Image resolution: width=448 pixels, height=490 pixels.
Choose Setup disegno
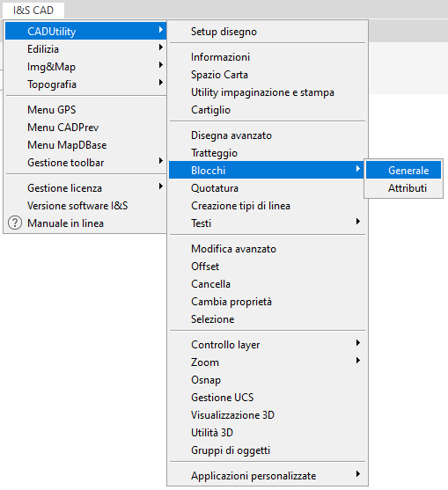267,32
